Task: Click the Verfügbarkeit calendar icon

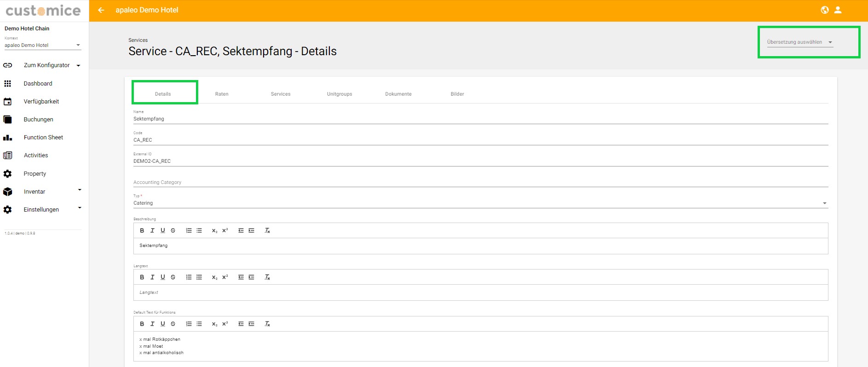Action: (7, 101)
